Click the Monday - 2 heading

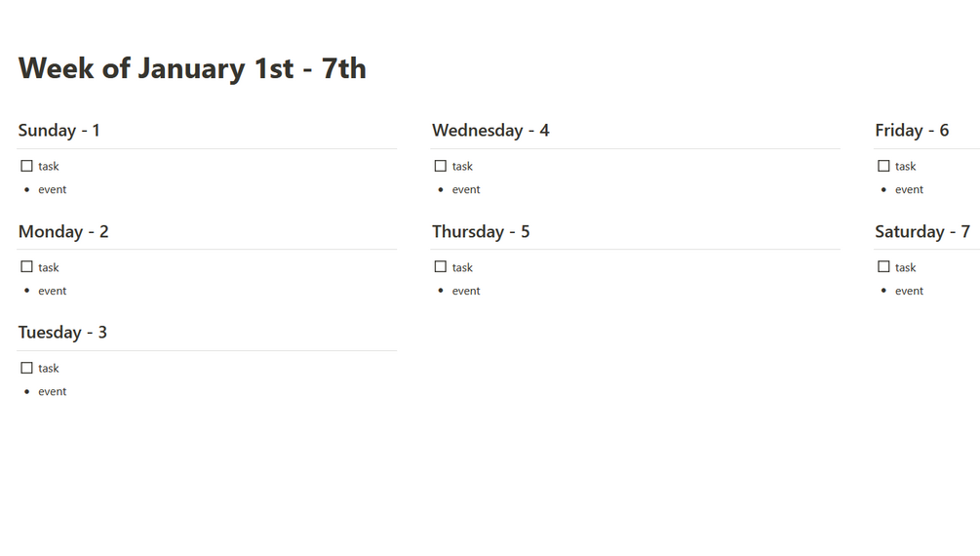tap(63, 232)
